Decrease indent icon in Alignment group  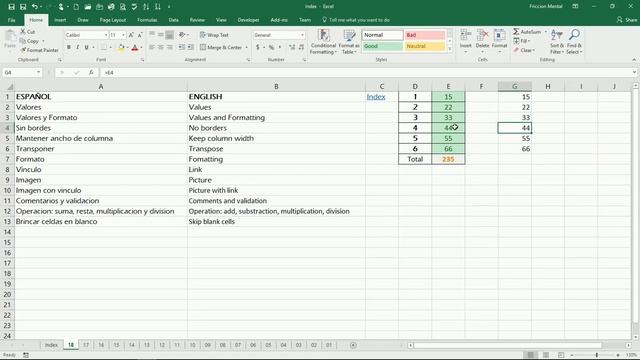[182, 47]
